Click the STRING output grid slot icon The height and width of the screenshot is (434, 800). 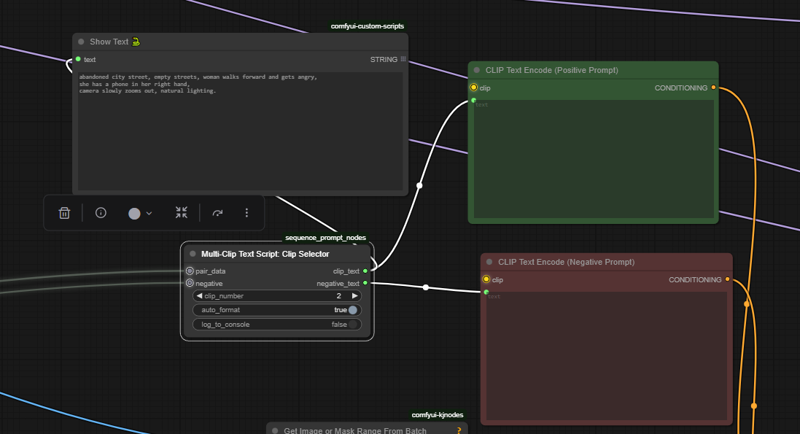click(403, 60)
